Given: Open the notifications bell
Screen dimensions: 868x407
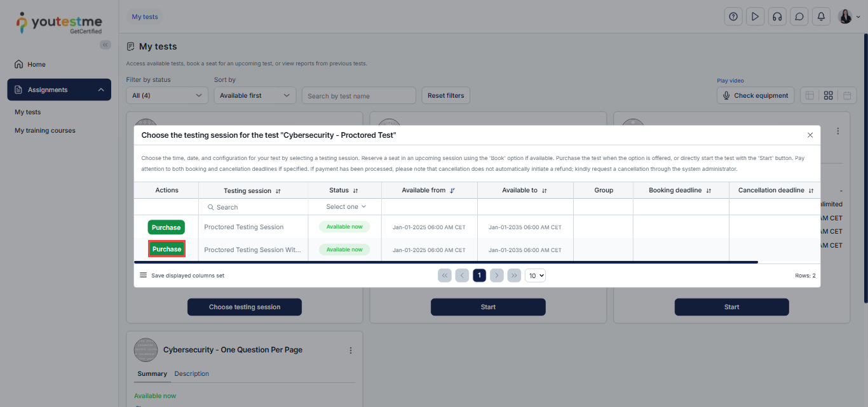Looking at the screenshot, I should (821, 17).
